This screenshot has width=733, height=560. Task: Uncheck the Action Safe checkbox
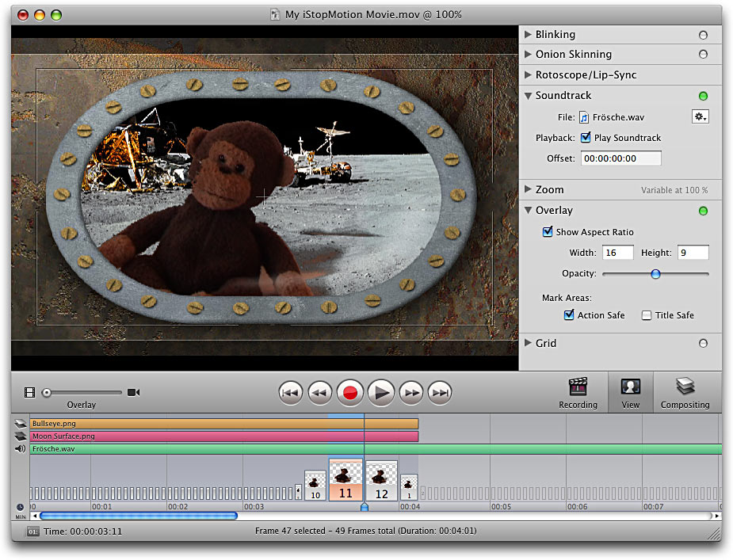[569, 314]
